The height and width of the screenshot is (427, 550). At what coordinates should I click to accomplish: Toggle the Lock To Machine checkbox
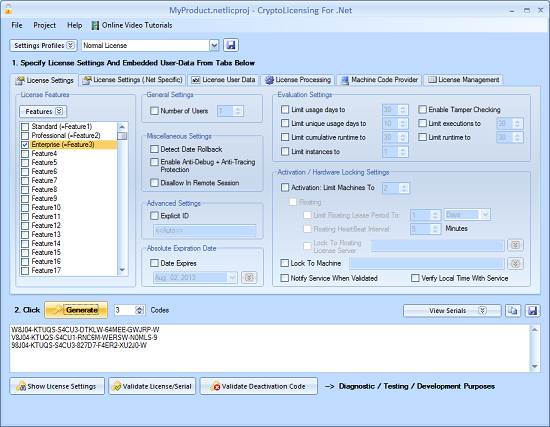[284, 263]
